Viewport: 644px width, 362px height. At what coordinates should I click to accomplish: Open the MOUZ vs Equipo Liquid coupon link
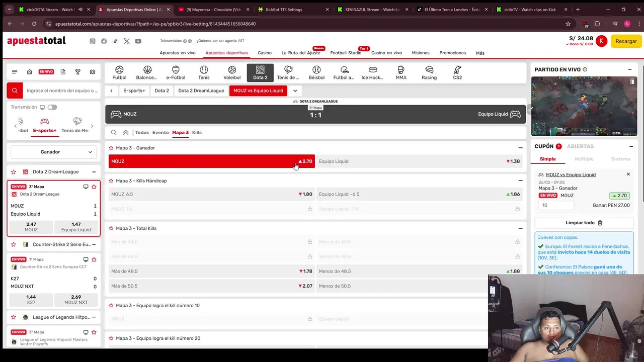click(x=571, y=175)
